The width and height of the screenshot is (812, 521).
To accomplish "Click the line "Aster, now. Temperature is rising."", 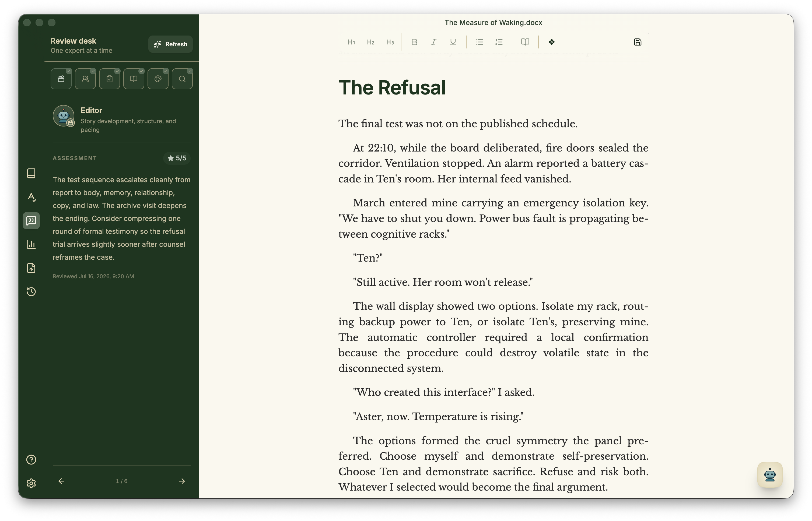I will [x=438, y=417].
